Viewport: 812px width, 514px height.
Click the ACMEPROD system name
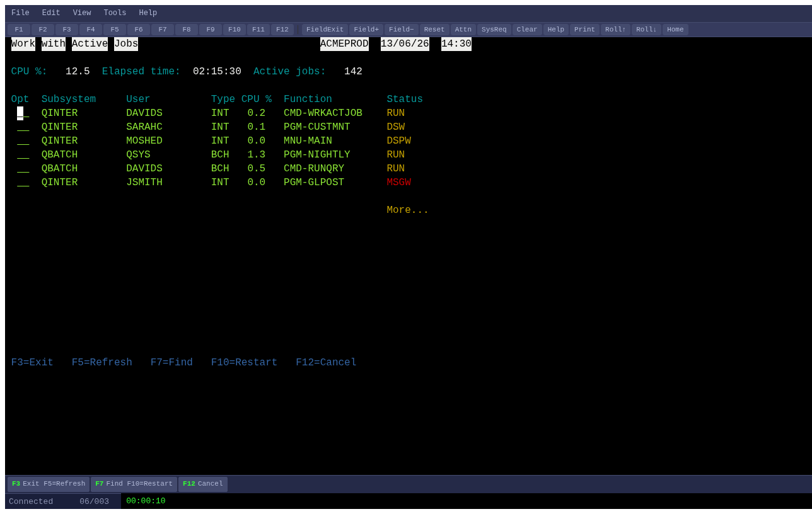(x=344, y=44)
